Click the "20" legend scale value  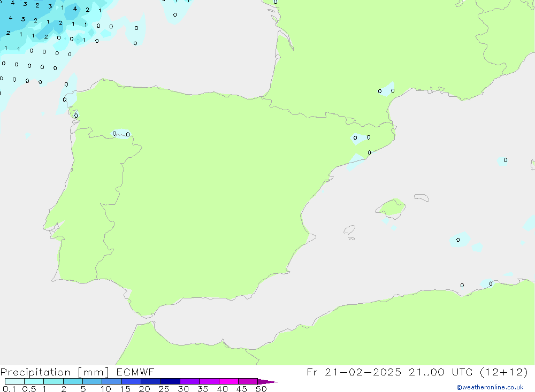[144, 389]
